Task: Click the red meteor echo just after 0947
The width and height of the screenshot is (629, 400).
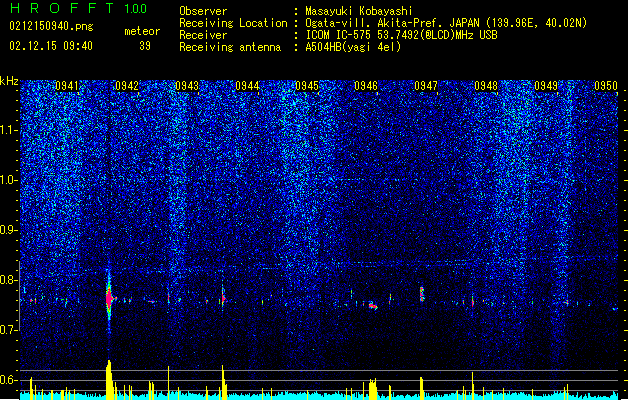Action: click(x=422, y=294)
